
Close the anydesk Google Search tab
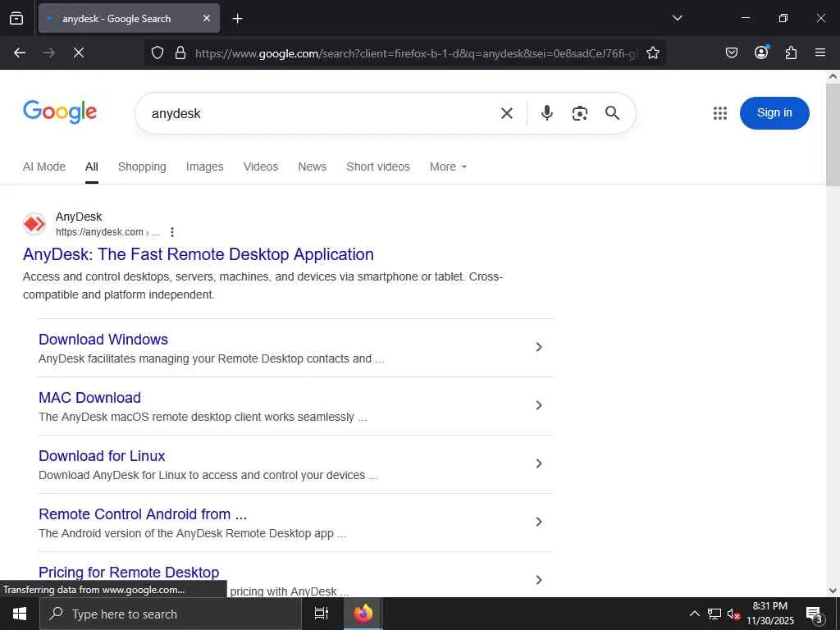(207, 18)
